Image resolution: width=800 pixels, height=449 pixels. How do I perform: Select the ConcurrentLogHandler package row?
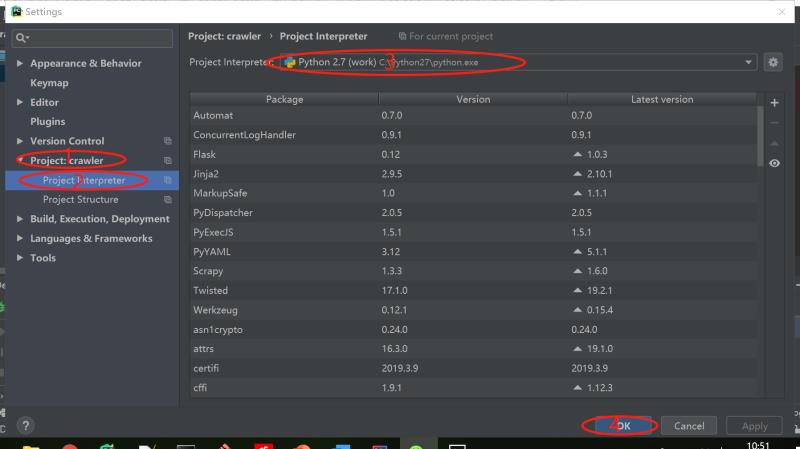click(x=473, y=135)
